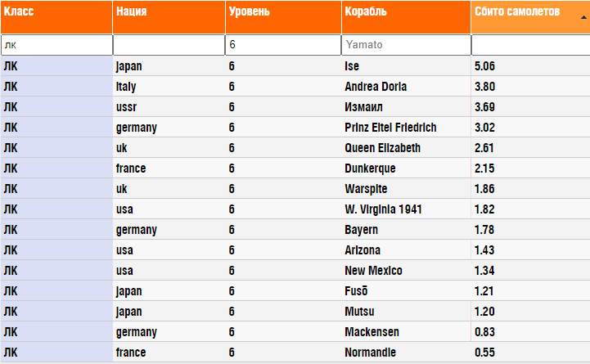Select the Andrea Doria ship cell

point(406,87)
